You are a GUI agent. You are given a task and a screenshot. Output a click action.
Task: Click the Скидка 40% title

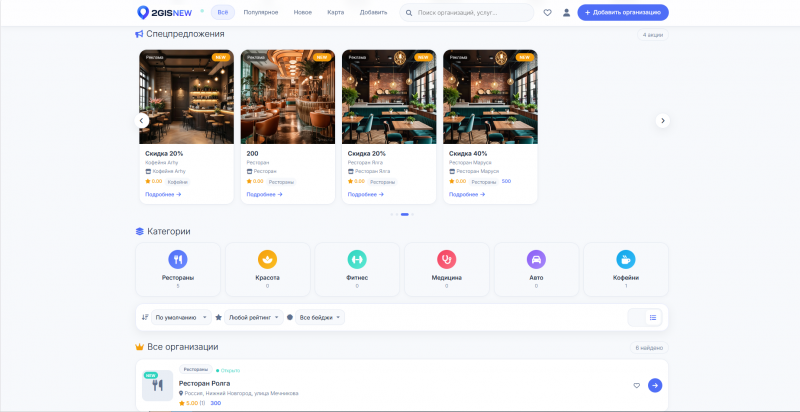coord(468,153)
